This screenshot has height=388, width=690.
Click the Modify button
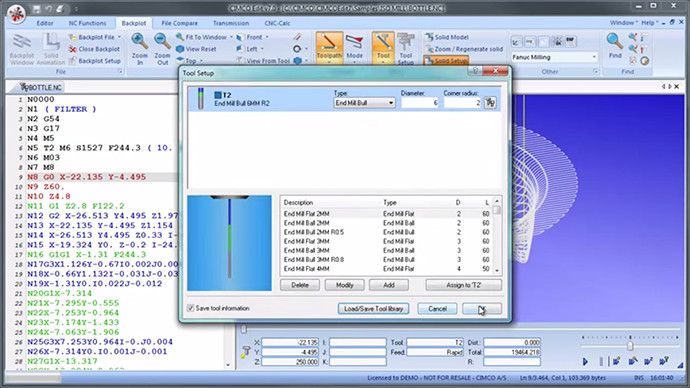[345, 285]
